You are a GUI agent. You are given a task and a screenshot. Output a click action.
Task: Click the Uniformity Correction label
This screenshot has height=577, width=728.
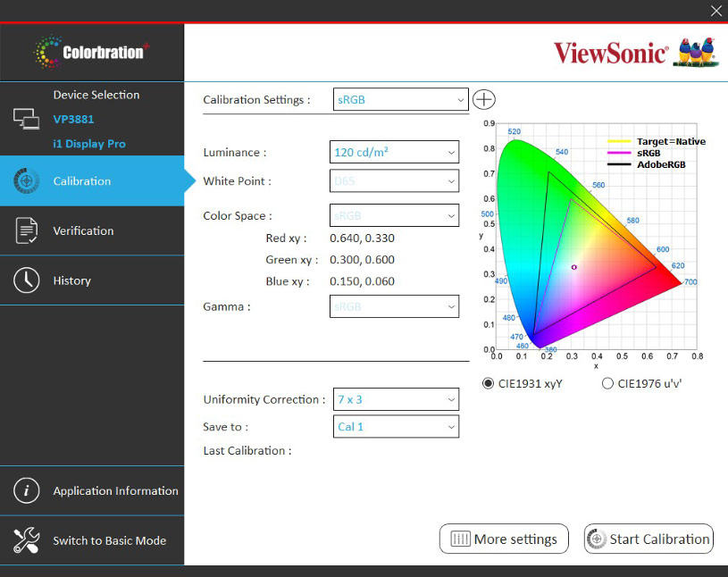coord(264,399)
